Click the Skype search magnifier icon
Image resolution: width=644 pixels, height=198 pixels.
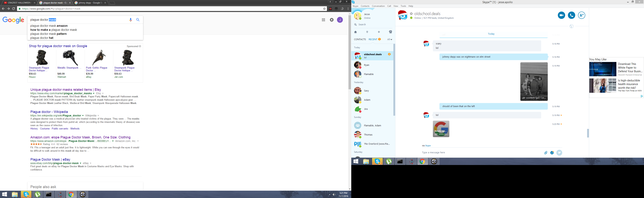(x=355, y=25)
